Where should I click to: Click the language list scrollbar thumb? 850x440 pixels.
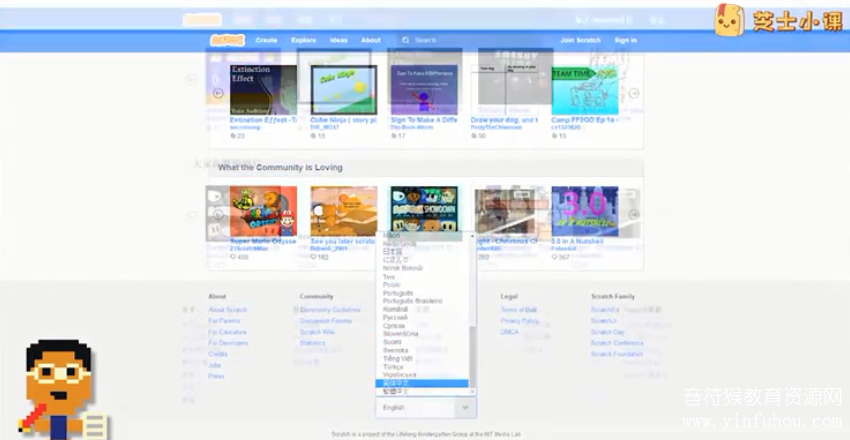pyautogui.click(x=473, y=357)
